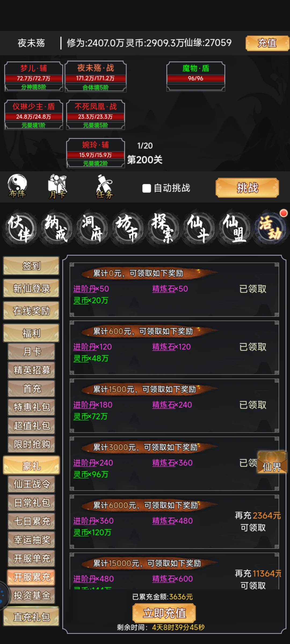
Task: Click the 挑战 challenge button
Action: [247, 188]
